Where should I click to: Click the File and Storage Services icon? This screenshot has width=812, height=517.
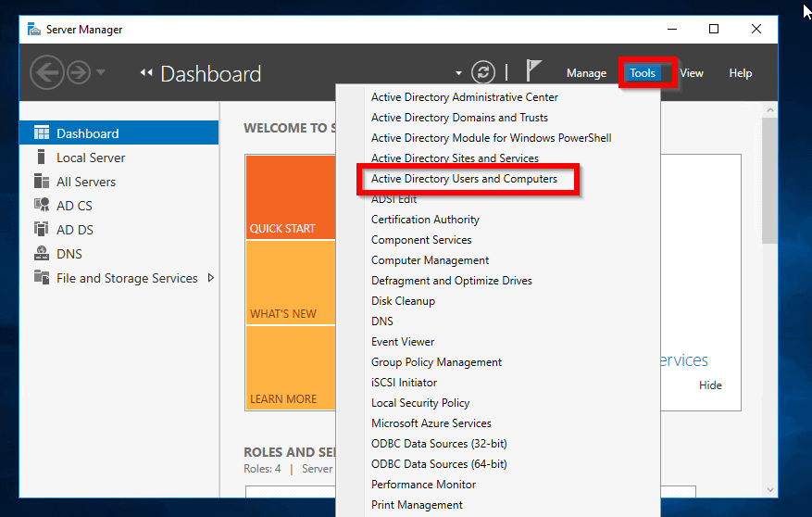[x=42, y=277]
